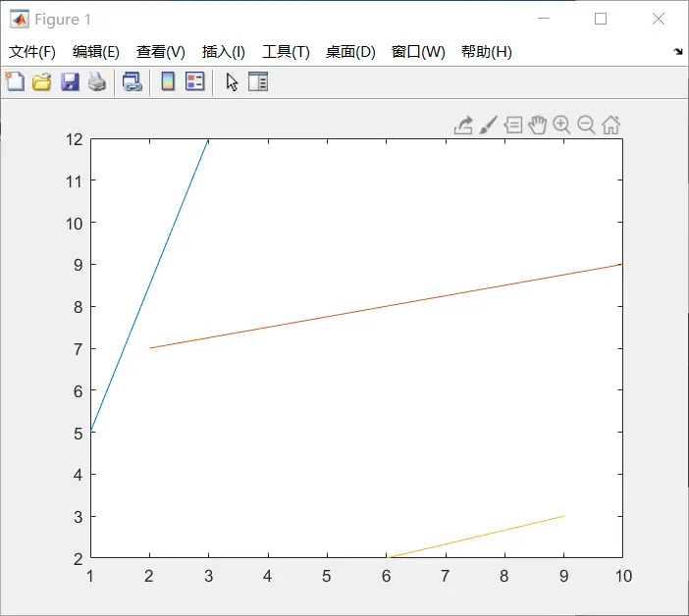Open the 工具(T) menu
Screen dimensions: 689x616
(x=286, y=52)
